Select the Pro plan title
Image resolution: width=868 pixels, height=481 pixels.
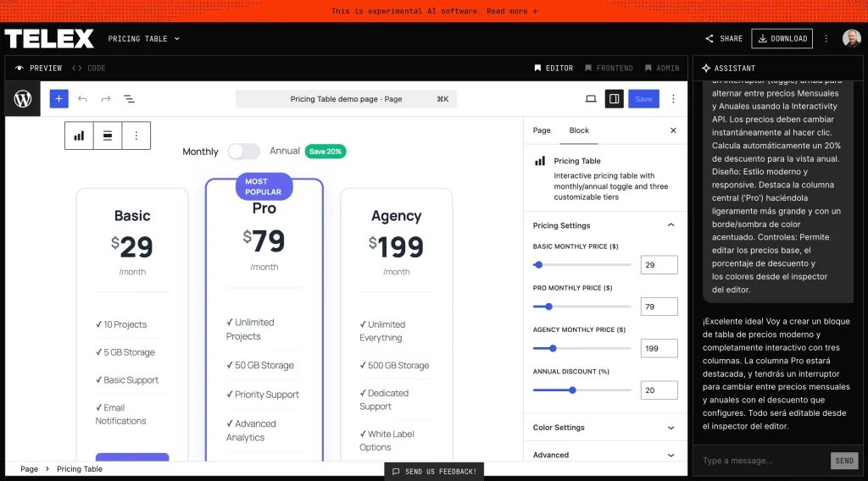264,208
